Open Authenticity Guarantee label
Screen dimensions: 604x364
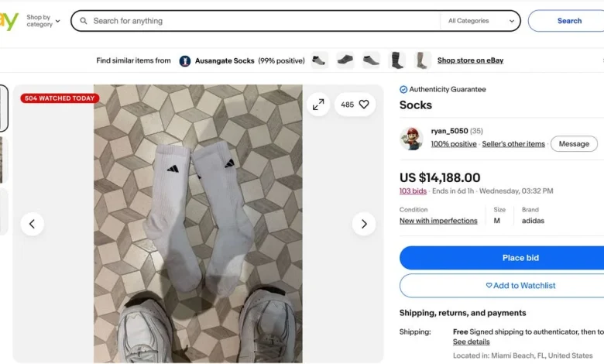[448, 89]
